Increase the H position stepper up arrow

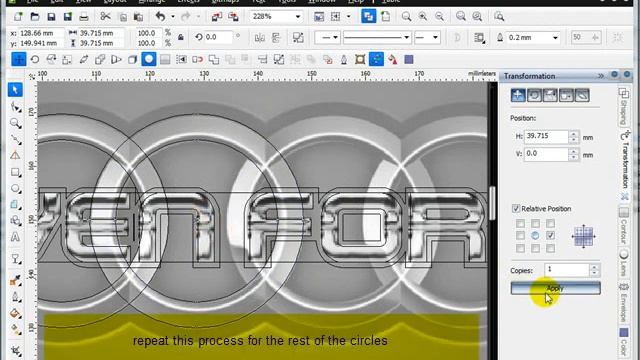click(574, 133)
